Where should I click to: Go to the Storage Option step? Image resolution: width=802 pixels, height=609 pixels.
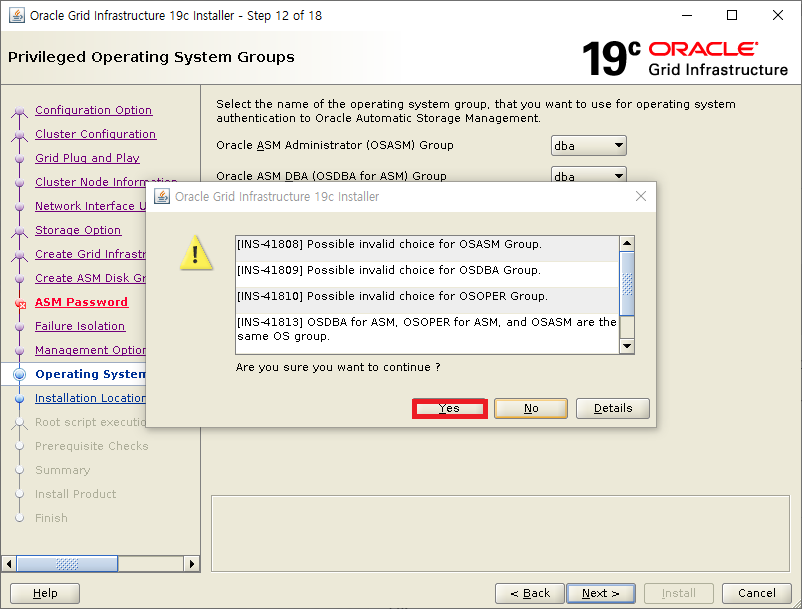(78, 230)
